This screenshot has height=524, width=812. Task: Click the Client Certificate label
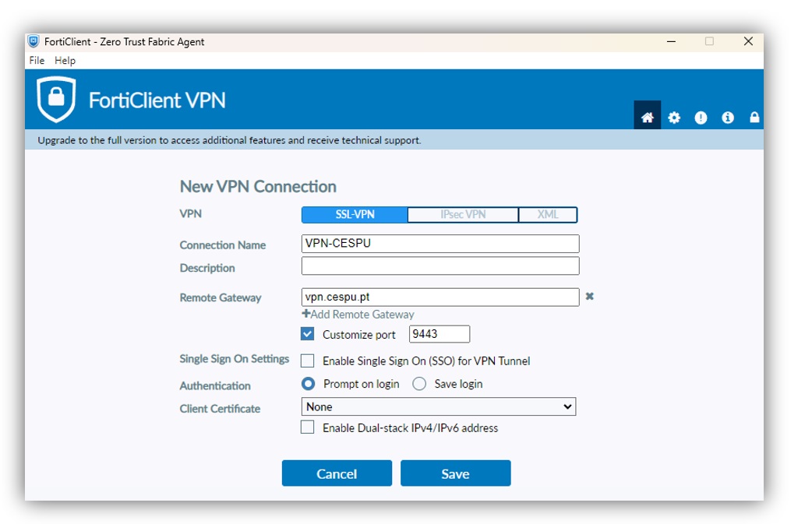pyautogui.click(x=220, y=409)
